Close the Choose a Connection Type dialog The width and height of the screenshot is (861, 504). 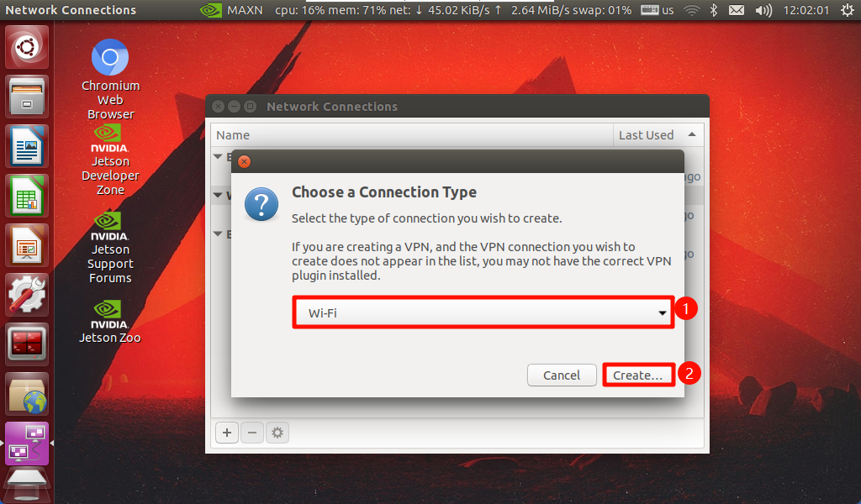pos(245,161)
